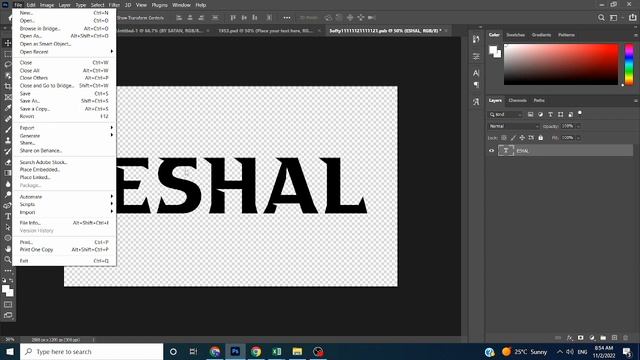Switch to the Channels tab
Viewport: 640px width, 360px height.
517,100
